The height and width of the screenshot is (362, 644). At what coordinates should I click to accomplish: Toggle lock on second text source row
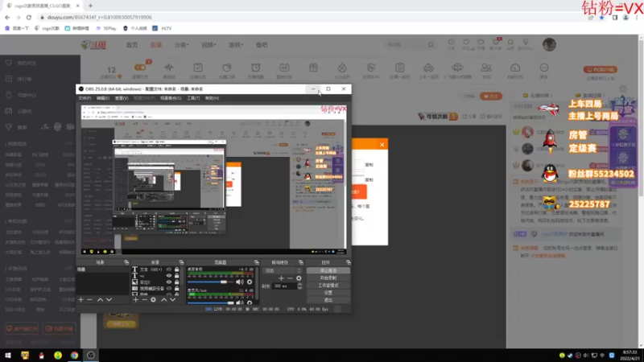tap(176, 276)
